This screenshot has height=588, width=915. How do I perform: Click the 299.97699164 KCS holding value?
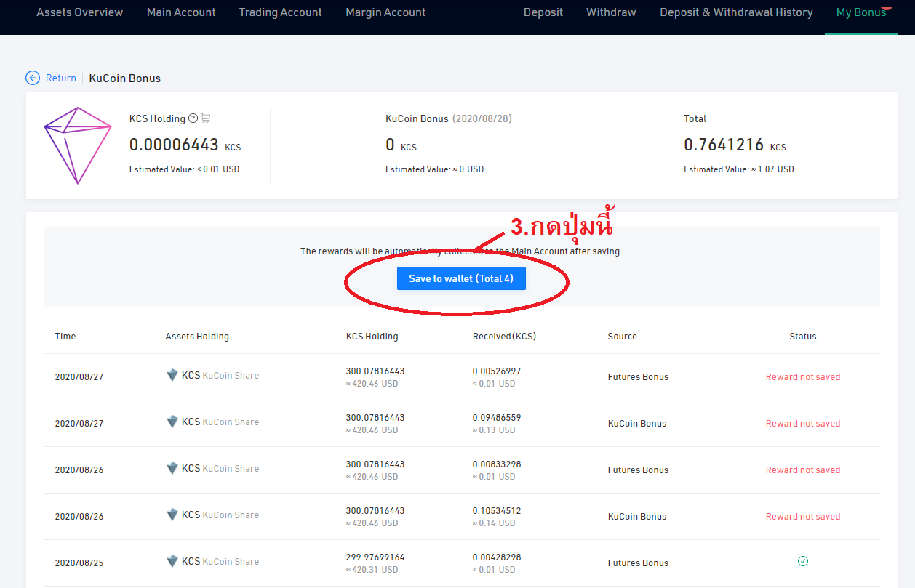(375, 557)
